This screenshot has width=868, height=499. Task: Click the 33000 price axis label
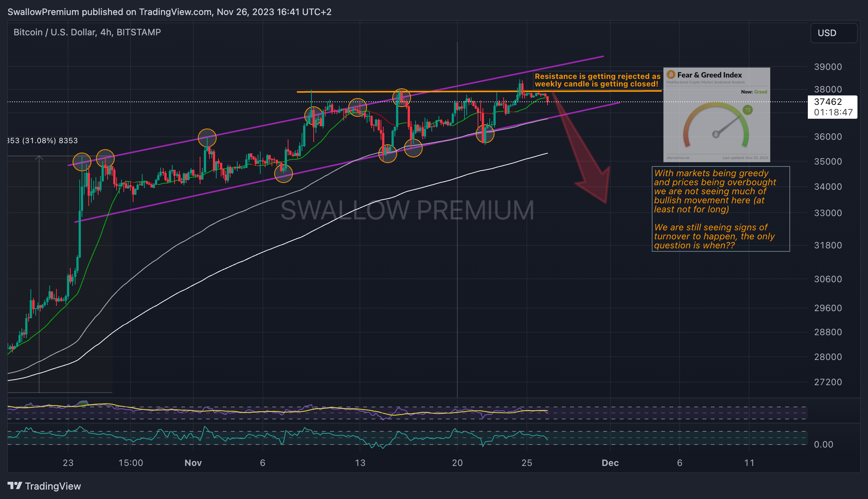point(828,213)
